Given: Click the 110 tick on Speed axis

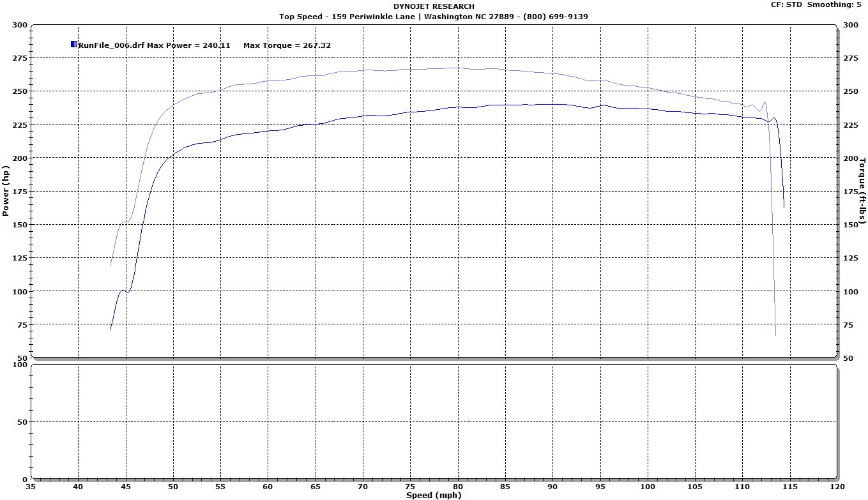Looking at the screenshot, I should 742,487.
